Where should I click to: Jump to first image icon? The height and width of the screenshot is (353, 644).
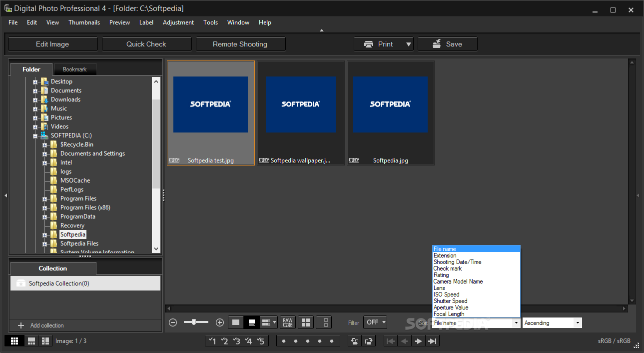tap(391, 341)
